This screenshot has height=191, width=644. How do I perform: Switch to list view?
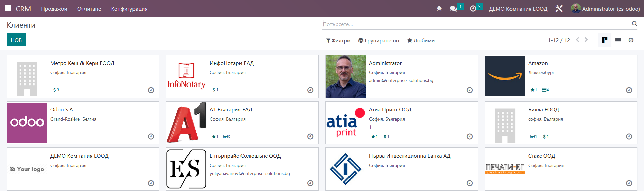pos(618,40)
